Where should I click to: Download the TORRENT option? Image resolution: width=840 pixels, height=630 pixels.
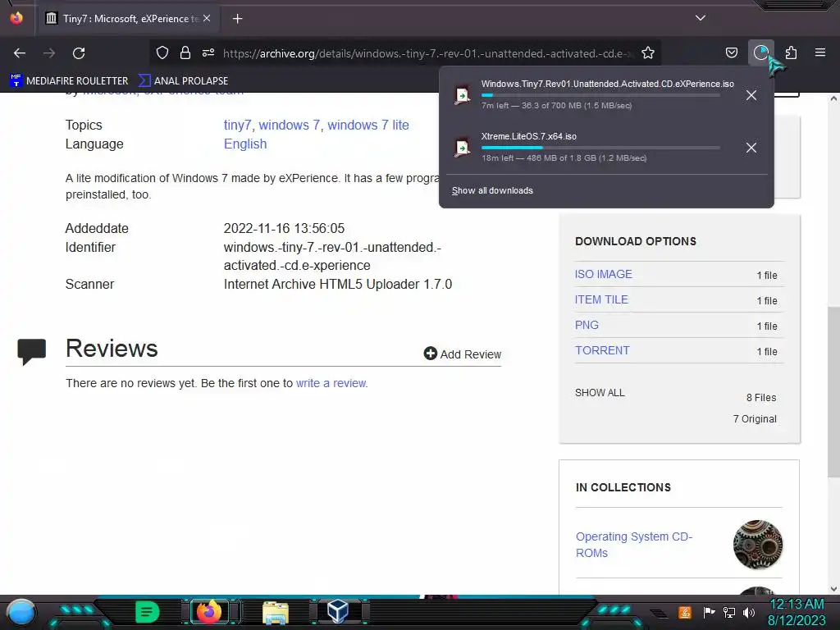602,350
